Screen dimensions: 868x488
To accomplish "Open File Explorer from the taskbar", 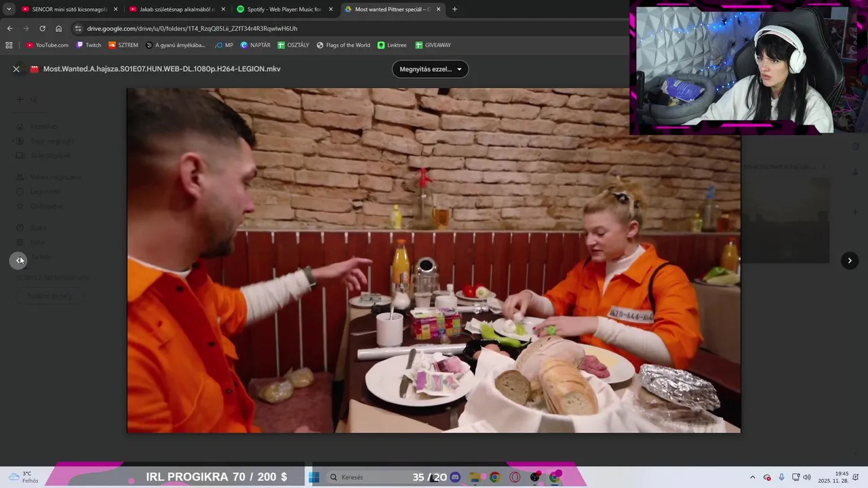I will pyautogui.click(x=475, y=477).
